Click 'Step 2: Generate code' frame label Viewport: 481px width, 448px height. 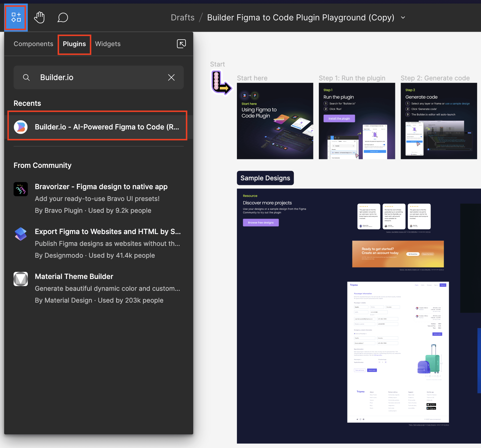click(435, 78)
